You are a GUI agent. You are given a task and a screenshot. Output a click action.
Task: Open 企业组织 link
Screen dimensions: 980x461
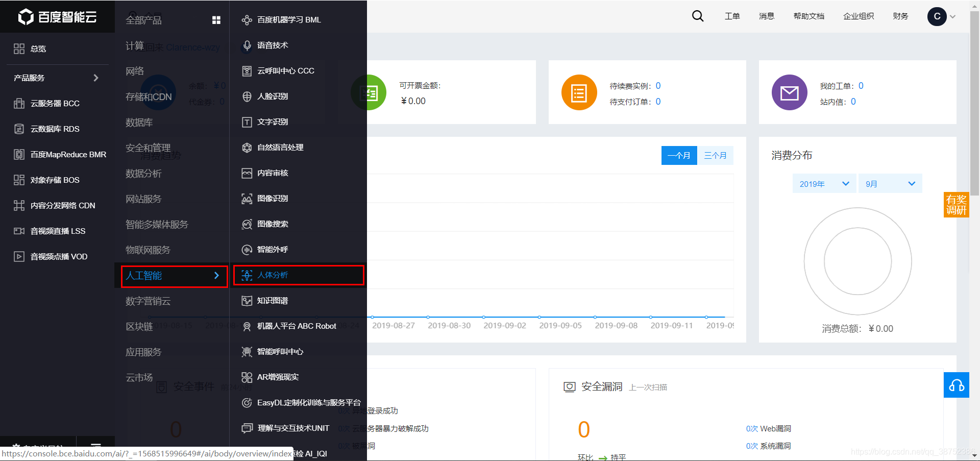(859, 16)
